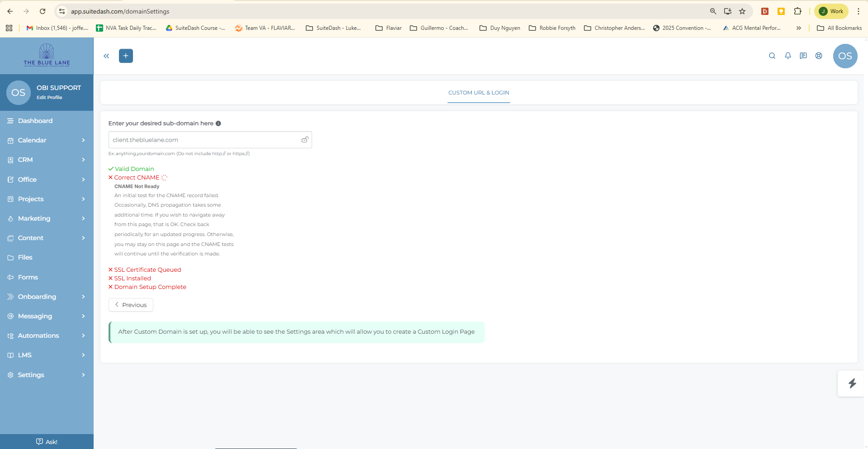Image resolution: width=868 pixels, height=449 pixels.
Task: Open the LMS sidebar menu
Action: pos(47,355)
